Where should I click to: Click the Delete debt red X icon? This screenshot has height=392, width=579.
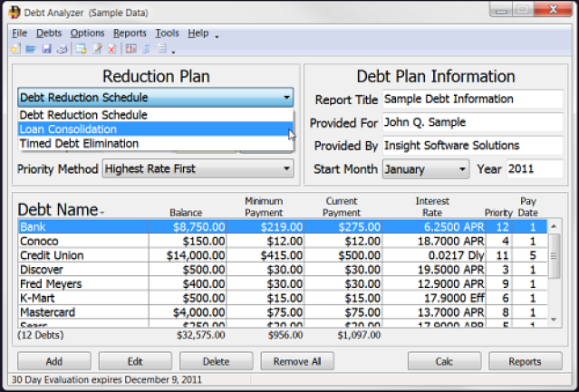(x=111, y=49)
